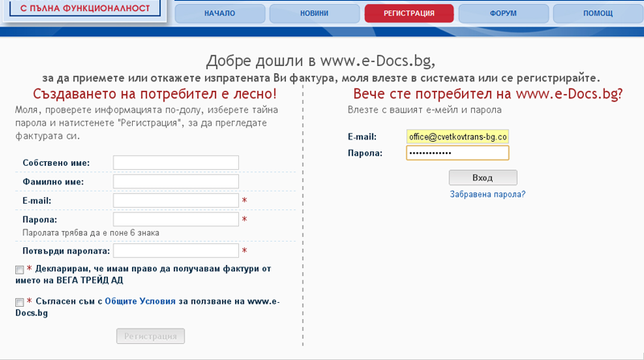Click the Регистрация submit button
Screen dimensions: 644x360
151,336
